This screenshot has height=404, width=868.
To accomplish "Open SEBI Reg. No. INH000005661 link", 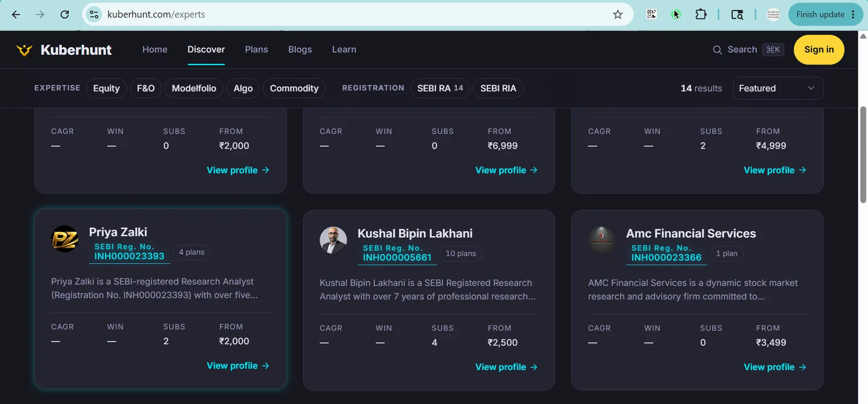I will (x=397, y=253).
